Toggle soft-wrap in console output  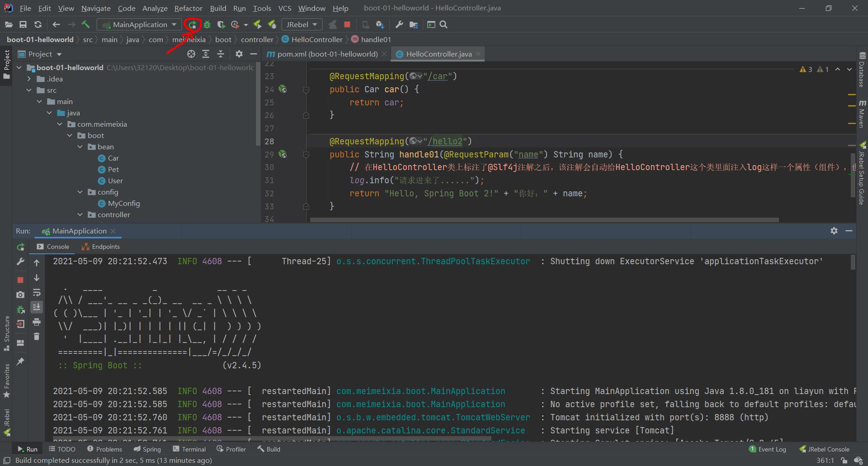[37, 293]
